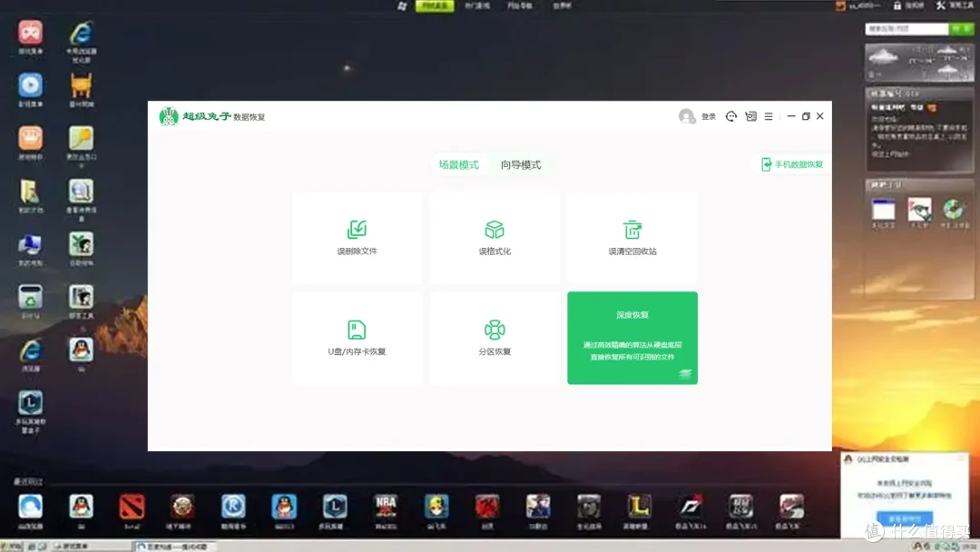Open orange bronze-cauldron desktop icon

click(82, 85)
